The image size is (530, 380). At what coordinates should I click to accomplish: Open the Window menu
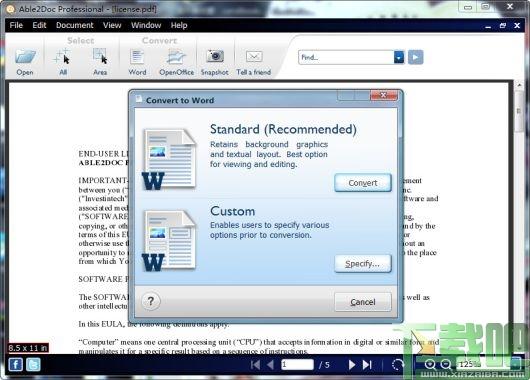tap(146, 25)
